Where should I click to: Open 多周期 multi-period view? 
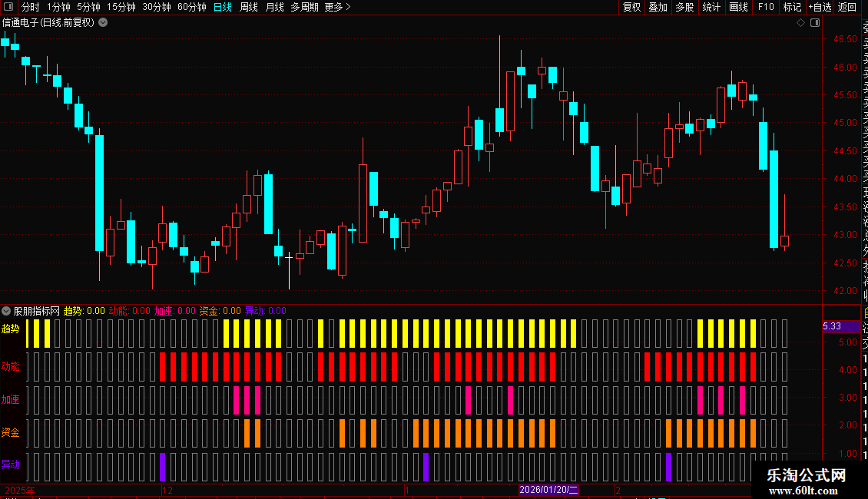coord(304,7)
